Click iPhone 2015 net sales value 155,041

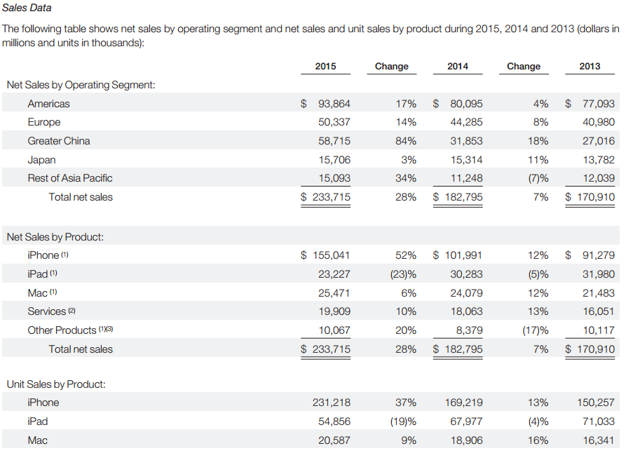(x=330, y=255)
